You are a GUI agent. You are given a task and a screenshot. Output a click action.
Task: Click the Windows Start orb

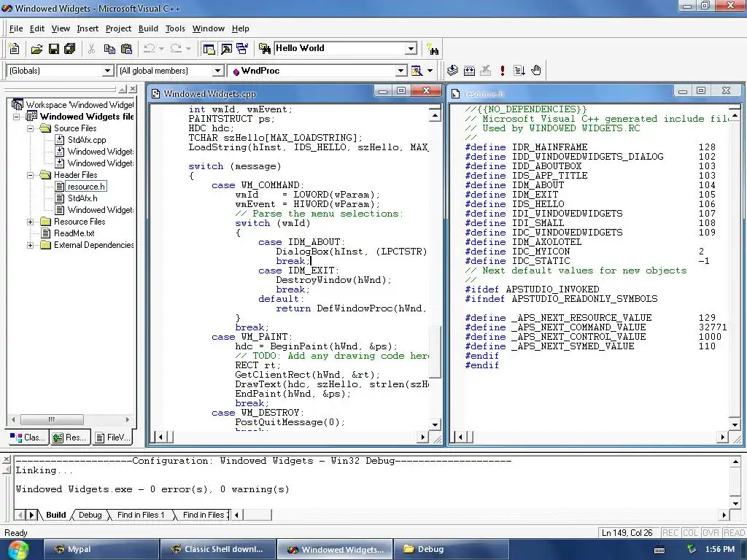tap(18, 550)
